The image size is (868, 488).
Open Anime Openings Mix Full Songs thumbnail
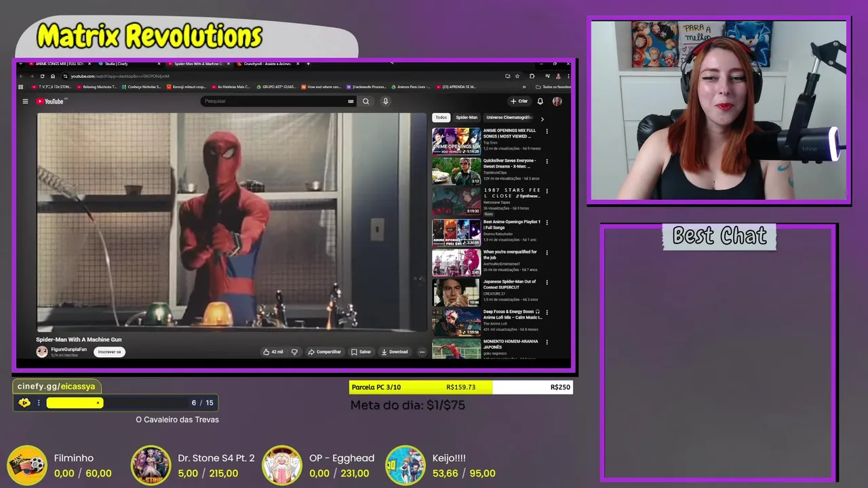pos(456,142)
